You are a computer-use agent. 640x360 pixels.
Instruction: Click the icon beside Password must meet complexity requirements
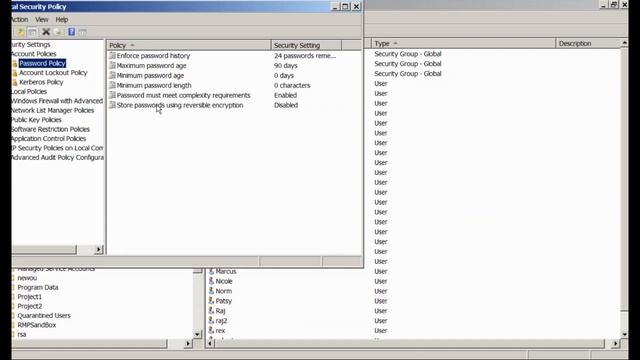[112, 95]
